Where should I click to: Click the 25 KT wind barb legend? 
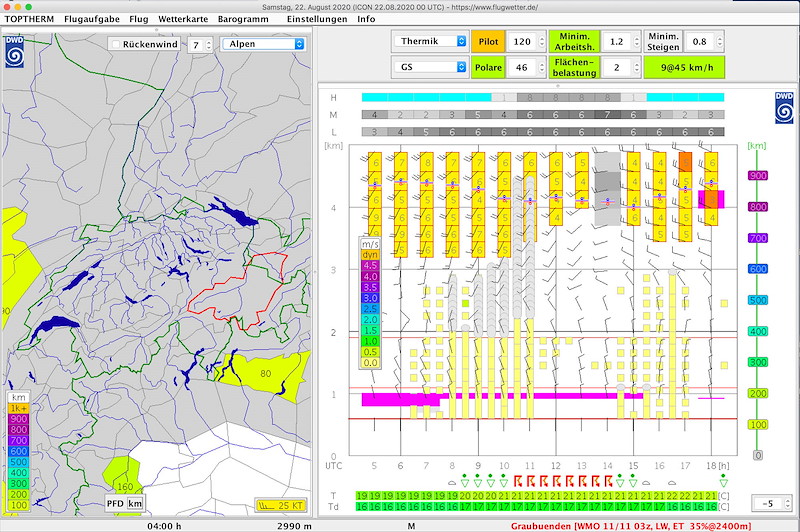280,504
